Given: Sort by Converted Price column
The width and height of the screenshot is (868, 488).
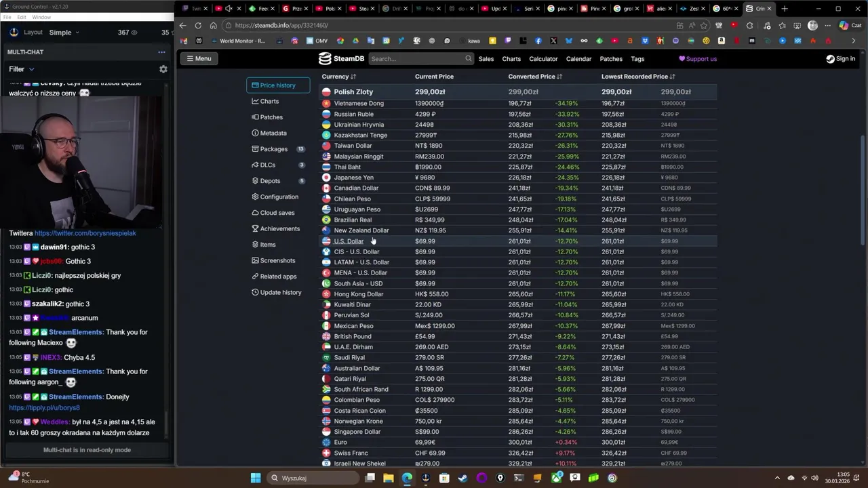Looking at the screenshot, I should (x=535, y=77).
